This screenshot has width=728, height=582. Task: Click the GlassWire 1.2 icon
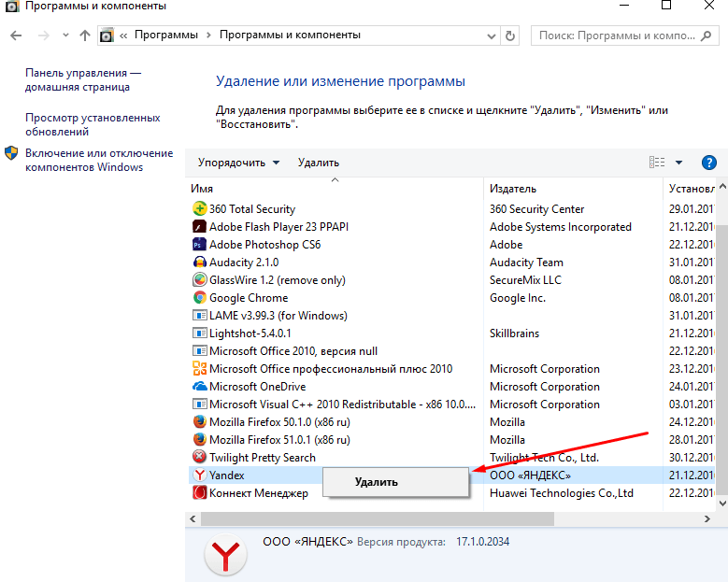click(199, 279)
